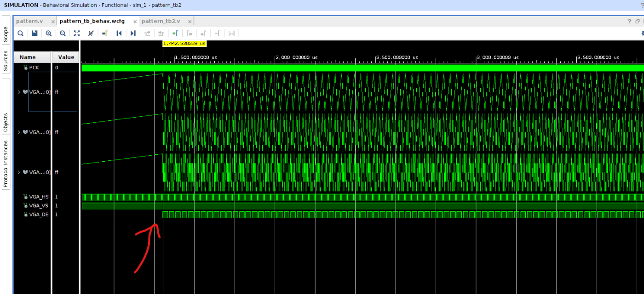Screen dimensions: 644x294
Task: Go to next signal transition
Action: (x=161, y=33)
